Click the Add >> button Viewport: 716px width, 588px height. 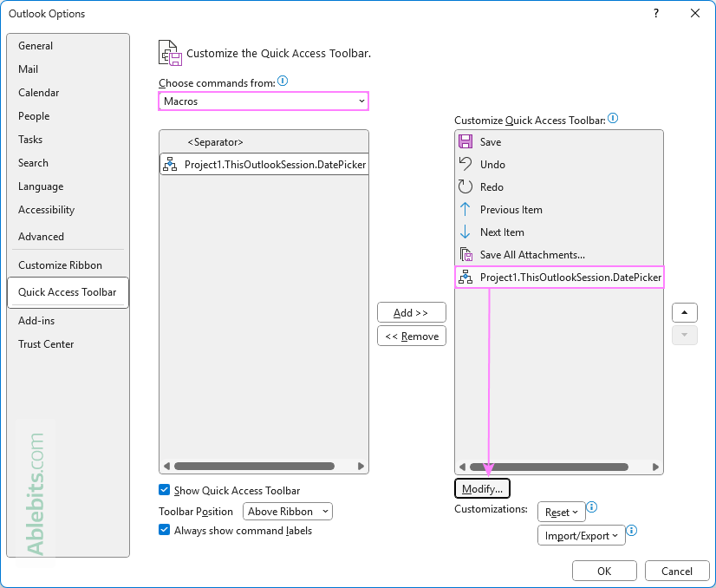click(x=412, y=312)
